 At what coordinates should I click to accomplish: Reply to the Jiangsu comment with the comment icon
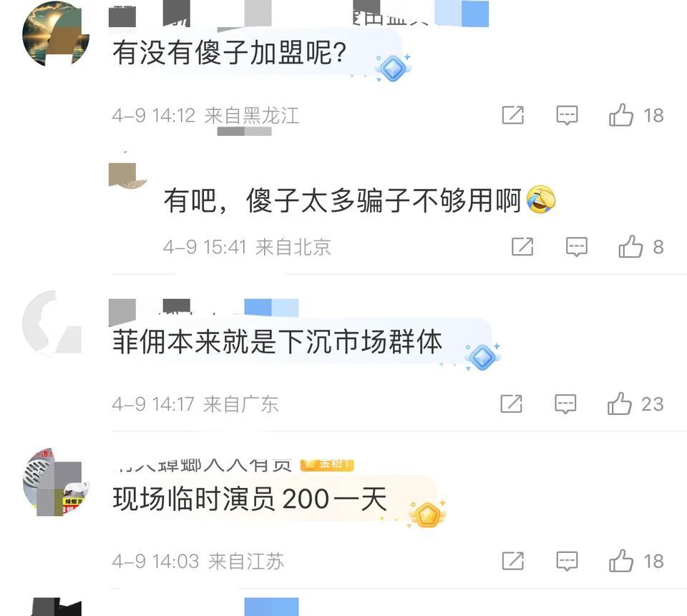tap(567, 561)
